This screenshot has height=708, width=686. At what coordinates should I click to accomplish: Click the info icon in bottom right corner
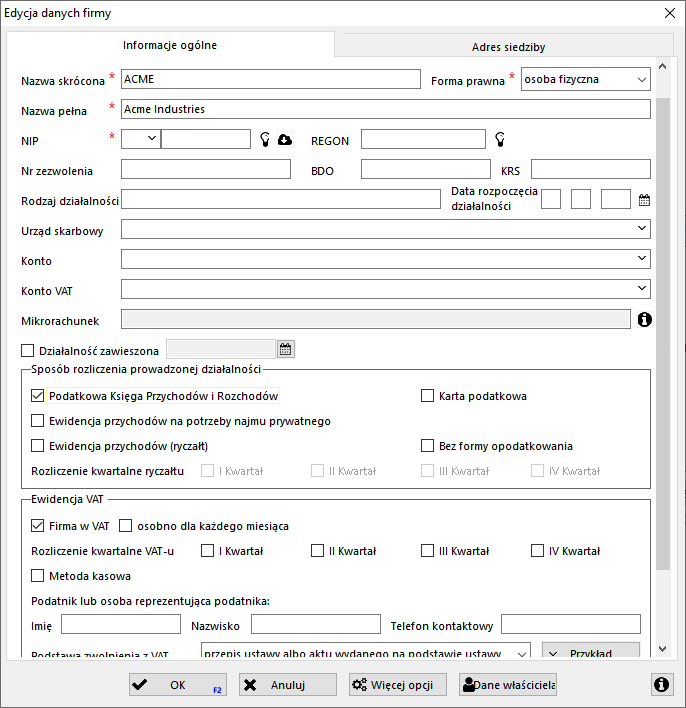tap(661, 685)
